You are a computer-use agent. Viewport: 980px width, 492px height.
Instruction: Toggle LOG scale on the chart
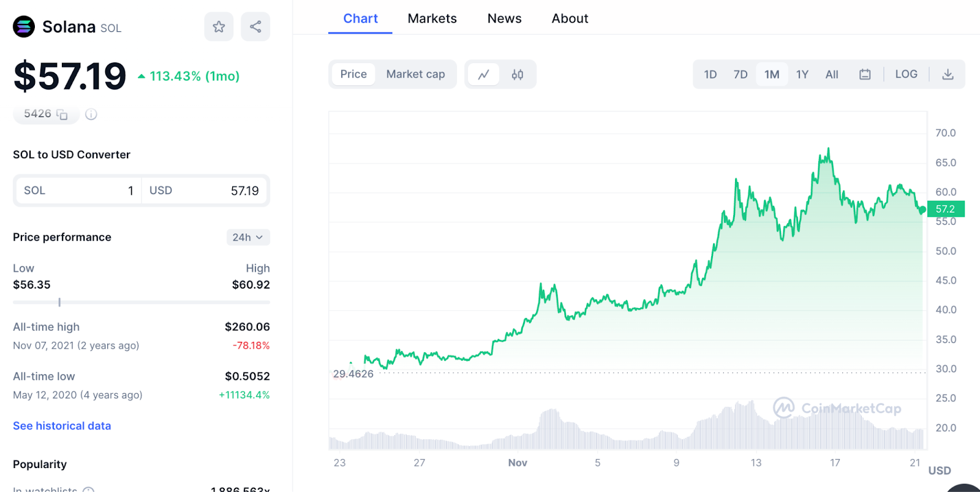pos(906,74)
